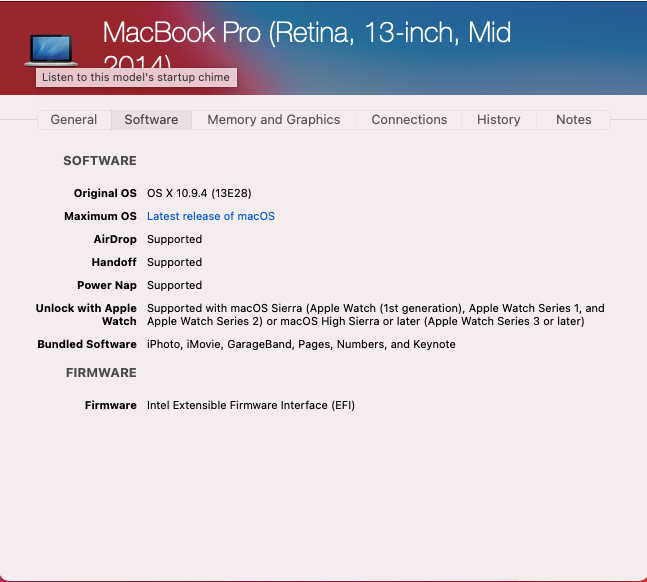
Task: Click the Apple Watch support description text
Action: pyautogui.click(x=376, y=315)
